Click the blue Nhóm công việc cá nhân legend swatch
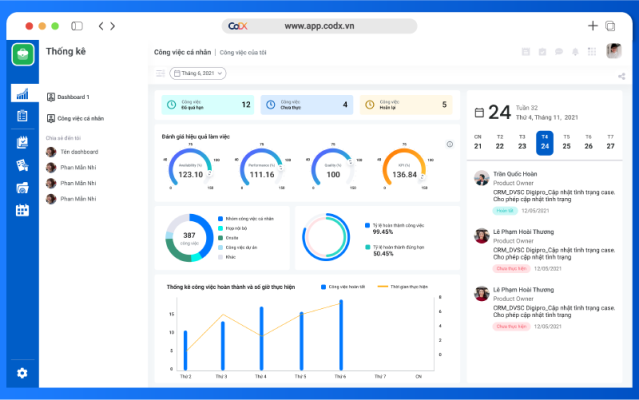The height and width of the screenshot is (400, 639). (x=220, y=219)
